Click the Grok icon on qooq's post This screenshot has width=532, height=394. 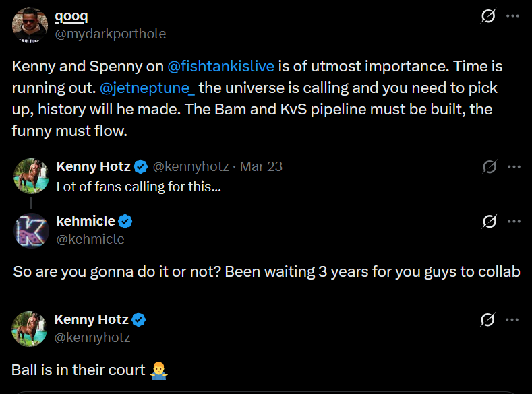click(488, 17)
